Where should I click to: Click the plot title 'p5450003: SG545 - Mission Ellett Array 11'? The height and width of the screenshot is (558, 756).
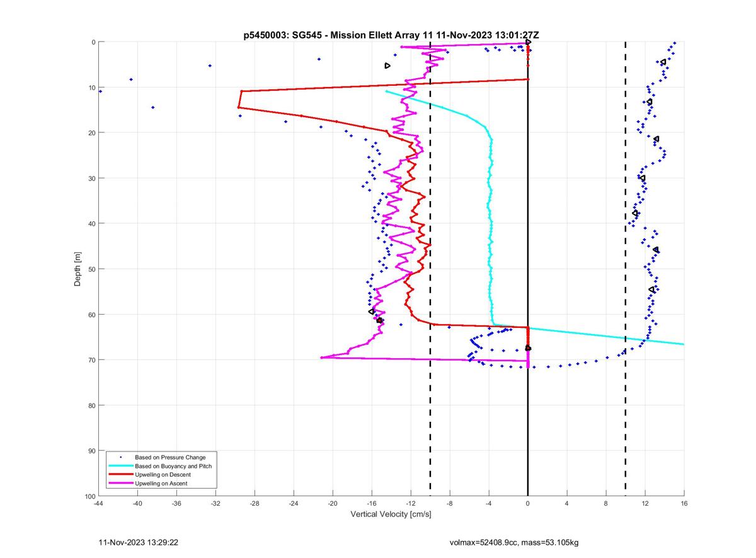point(337,35)
